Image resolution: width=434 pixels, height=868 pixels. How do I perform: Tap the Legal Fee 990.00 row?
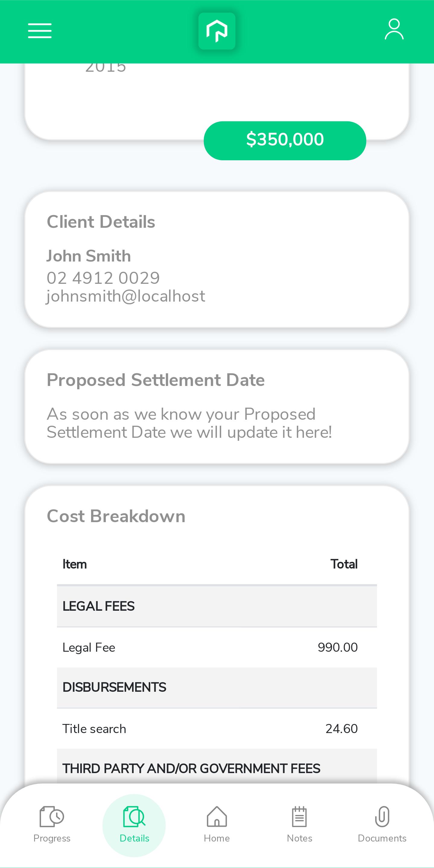pyautogui.click(x=217, y=647)
